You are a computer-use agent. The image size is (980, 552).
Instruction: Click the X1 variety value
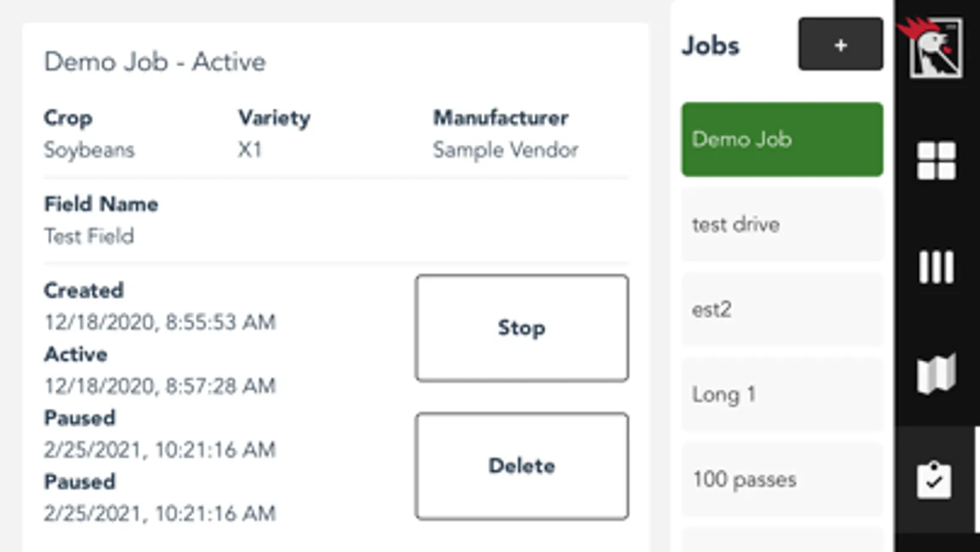point(250,150)
